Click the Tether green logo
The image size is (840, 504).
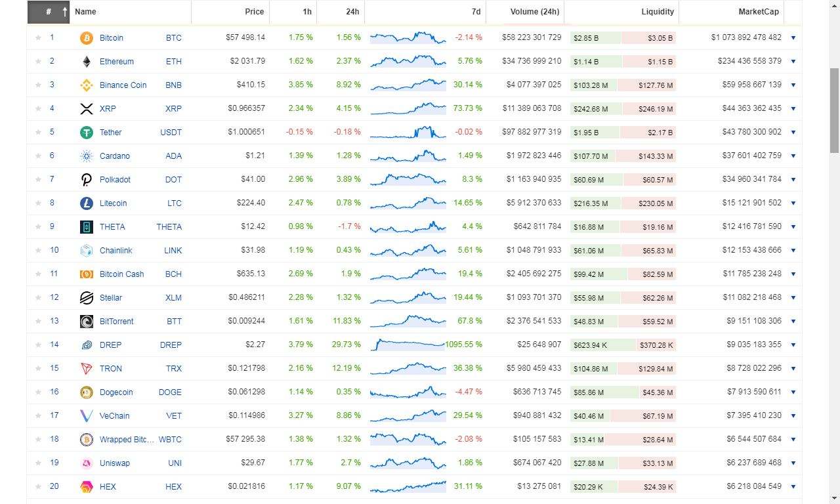click(87, 133)
